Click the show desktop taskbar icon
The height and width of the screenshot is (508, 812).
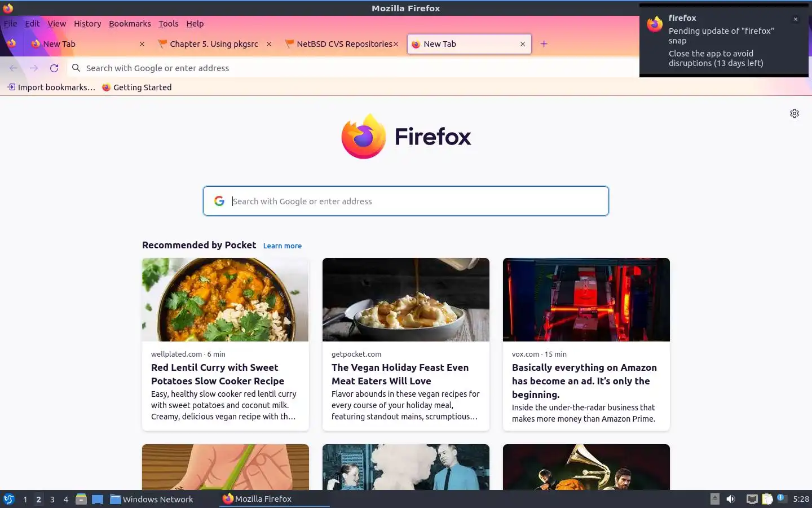click(x=98, y=499)
